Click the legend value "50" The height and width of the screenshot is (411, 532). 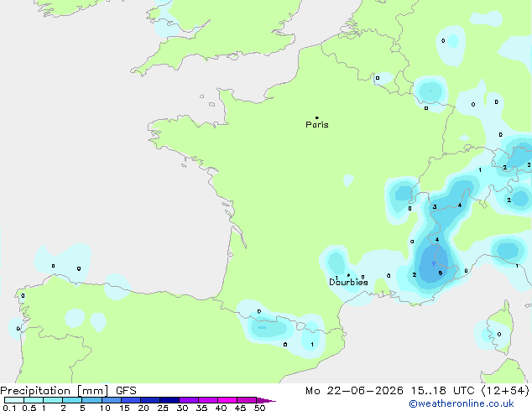[259, 408]
